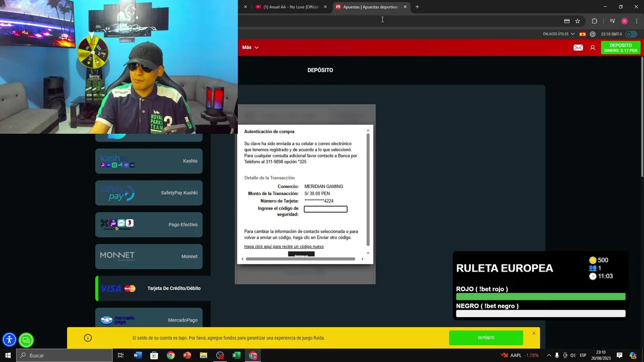Viewport: 644px width, 362px height.
Task: Expand the ENLACES ÚTILES dropdown
Action: (558, 34)
